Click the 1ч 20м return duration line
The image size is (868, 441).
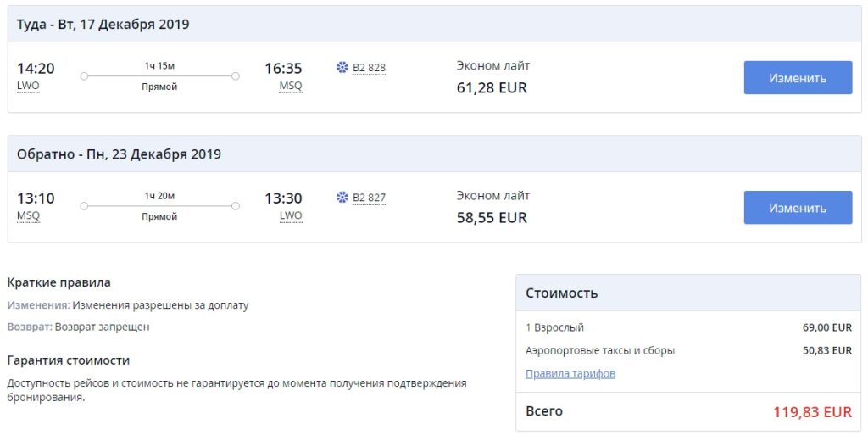159,205
